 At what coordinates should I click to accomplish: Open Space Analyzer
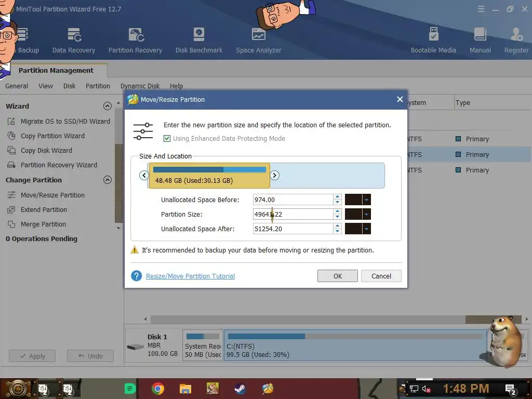click(x=259, y=41)
